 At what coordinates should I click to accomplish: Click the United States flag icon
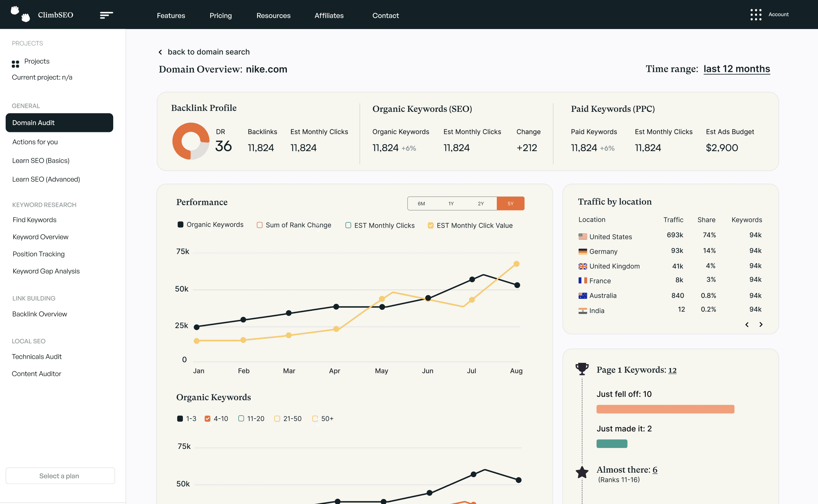pyautogui.click(x=583, y=236)
